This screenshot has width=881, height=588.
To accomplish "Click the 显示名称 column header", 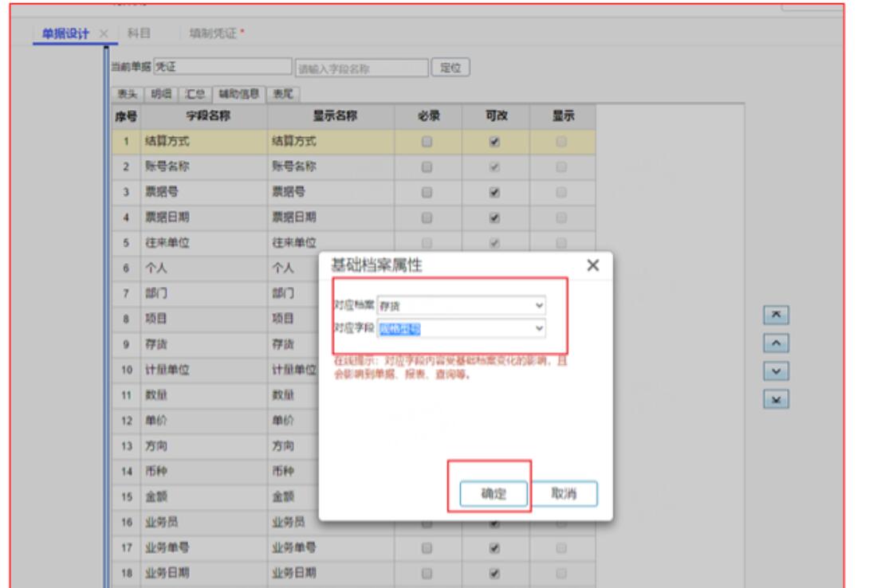I will [x=332, y=116].
